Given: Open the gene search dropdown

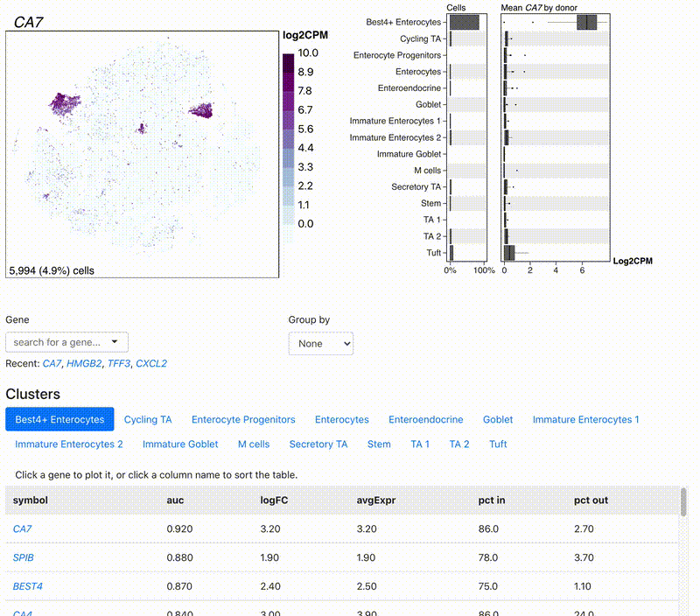Looking at the screenshot, I should coord(66,342).
